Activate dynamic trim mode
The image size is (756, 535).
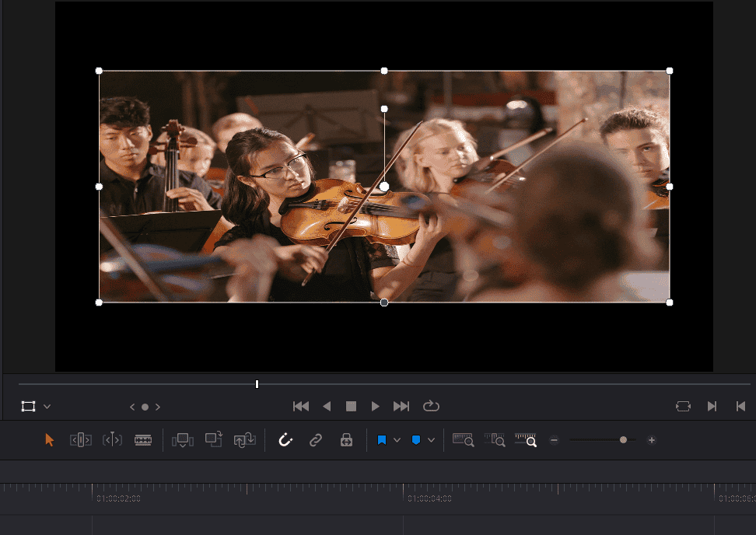coord(111,439)
